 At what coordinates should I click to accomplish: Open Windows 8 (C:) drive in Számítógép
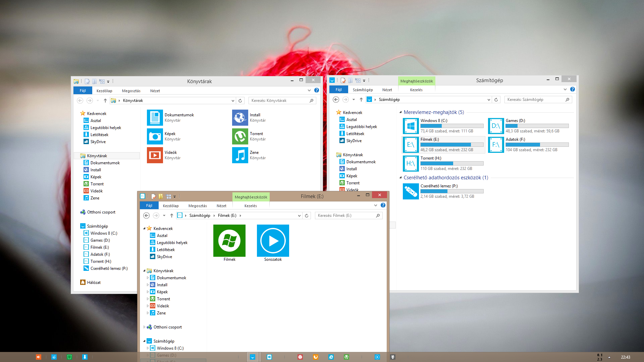(x=443, y=126)
